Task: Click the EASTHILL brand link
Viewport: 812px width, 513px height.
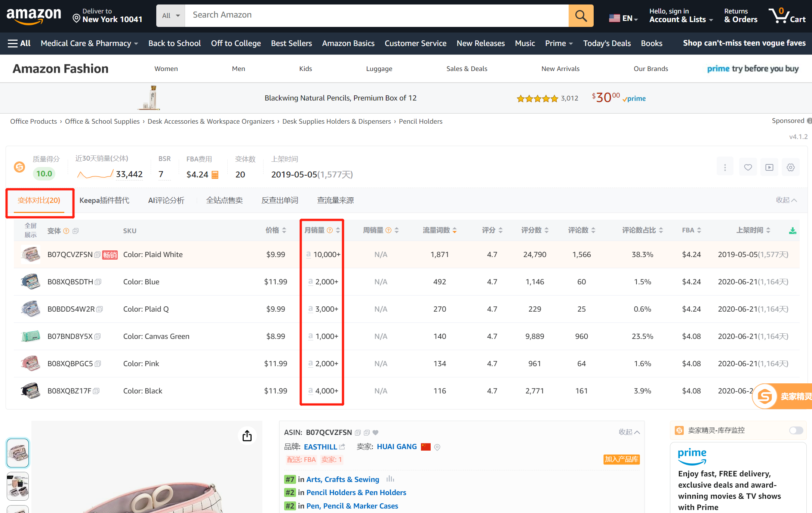Action: [x=320, y=447]
